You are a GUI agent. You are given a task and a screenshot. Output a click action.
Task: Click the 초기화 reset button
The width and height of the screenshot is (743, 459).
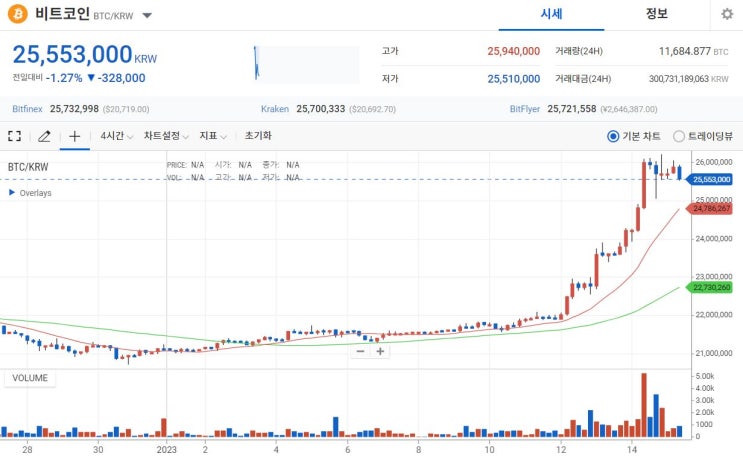point(258,136)
